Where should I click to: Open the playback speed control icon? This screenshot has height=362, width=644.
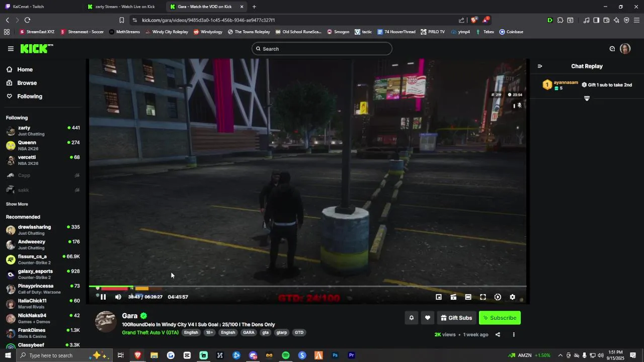498,297
